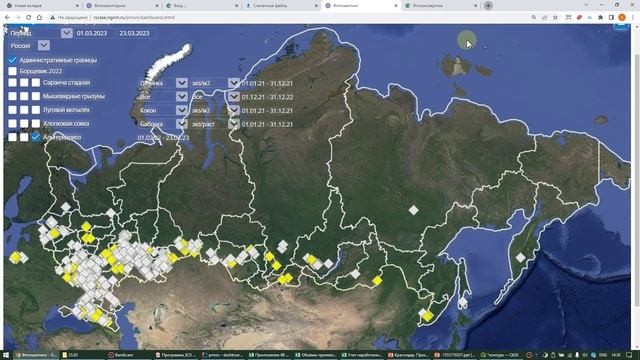Tick first checkbox in Альтернариоз row
Image resolution: width=640 pixels, height=360 pixels.
(x=13, y=137)
